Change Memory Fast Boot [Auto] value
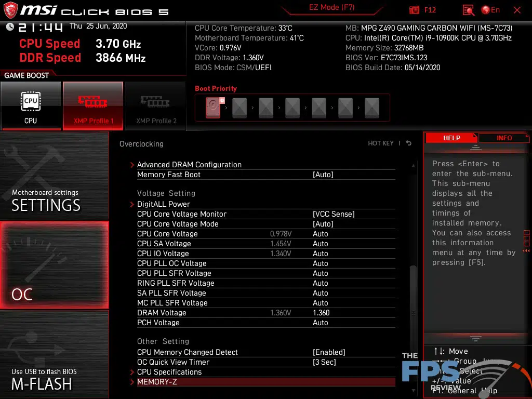This screenshot has height=399, width=532. 323,175
